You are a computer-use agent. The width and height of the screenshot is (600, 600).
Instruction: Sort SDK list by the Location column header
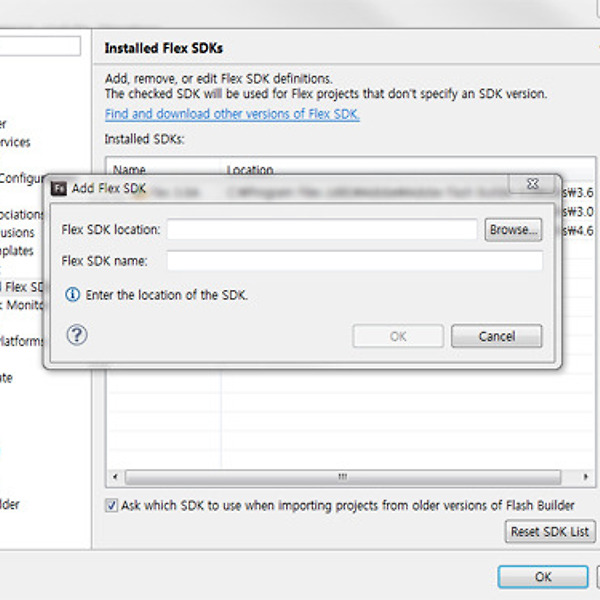(x=250, y=170)
